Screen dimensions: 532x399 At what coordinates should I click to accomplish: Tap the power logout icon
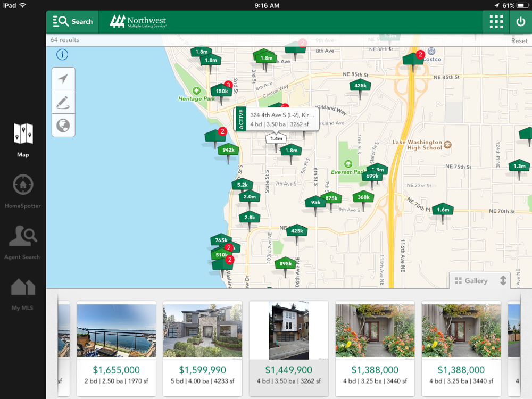click(x=520, y=22)
